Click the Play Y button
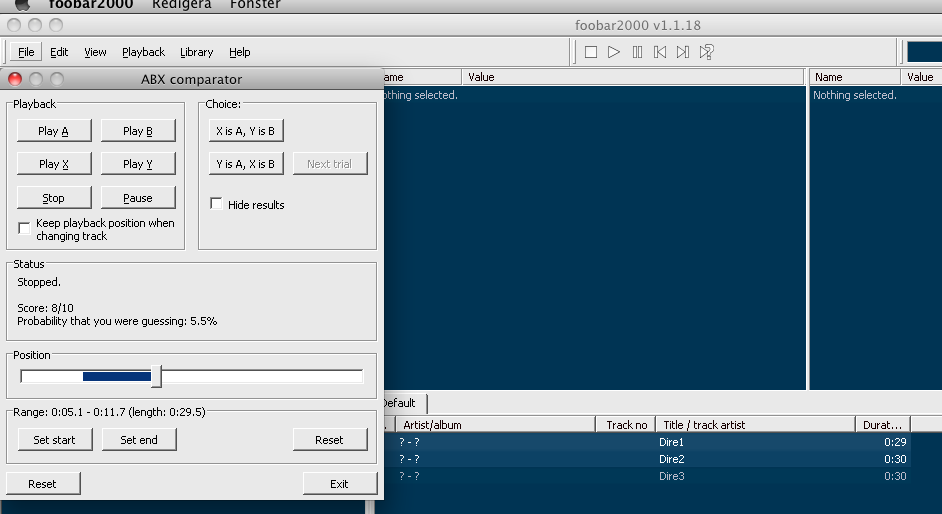 138,164
